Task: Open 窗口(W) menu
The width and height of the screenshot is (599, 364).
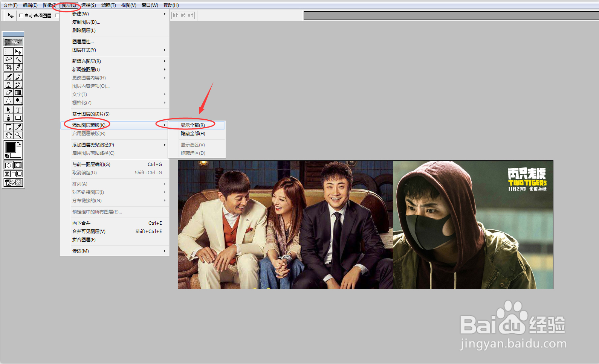Action: tap(150, 5)
